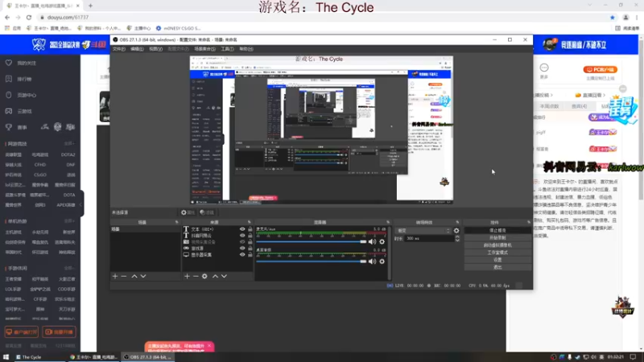Move scene down with Scenes panel down arrow
This screenshot has height=362, width=644.
point(143,276)
